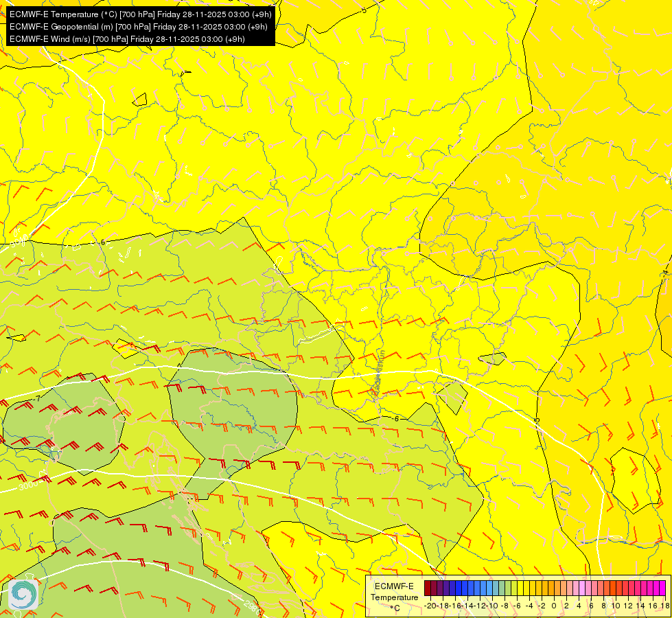The width and height of the screenshot is (672, 618).
Task: Pick the magenta rightmost legend swatch
Action: pyautogui.click(x=662, y=588)
